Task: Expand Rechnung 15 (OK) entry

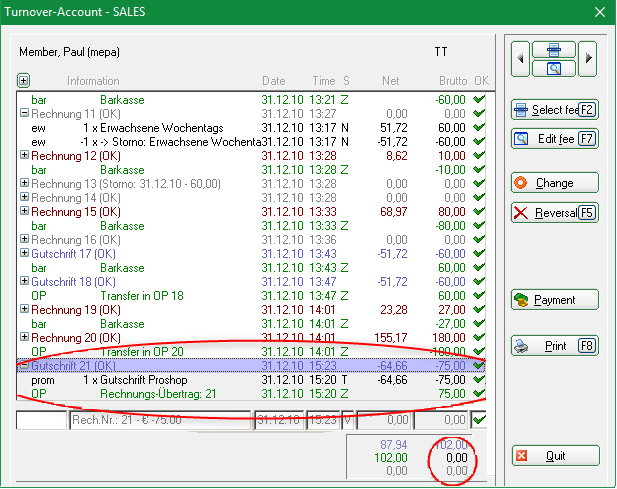Action: point(24,211)
